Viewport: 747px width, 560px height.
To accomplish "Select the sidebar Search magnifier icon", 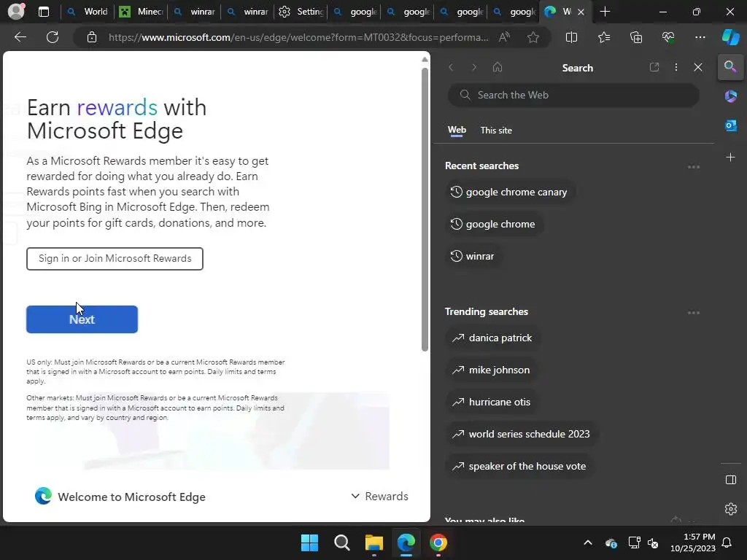I will point(730,66).
